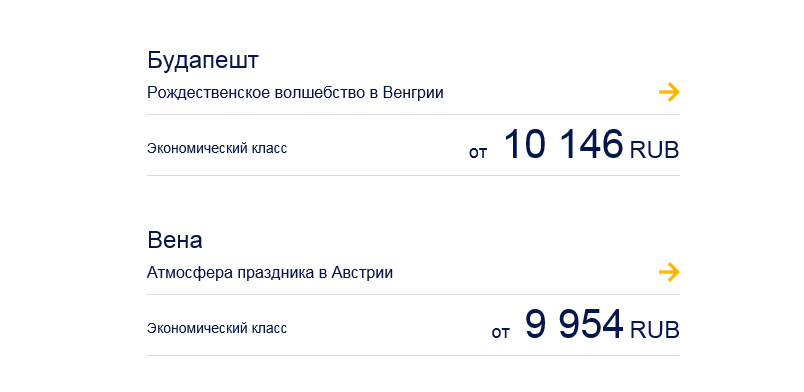The image size is (804, 392).
Task: Click the divider line below Budapest subtitle
Action: coord(413,114)
